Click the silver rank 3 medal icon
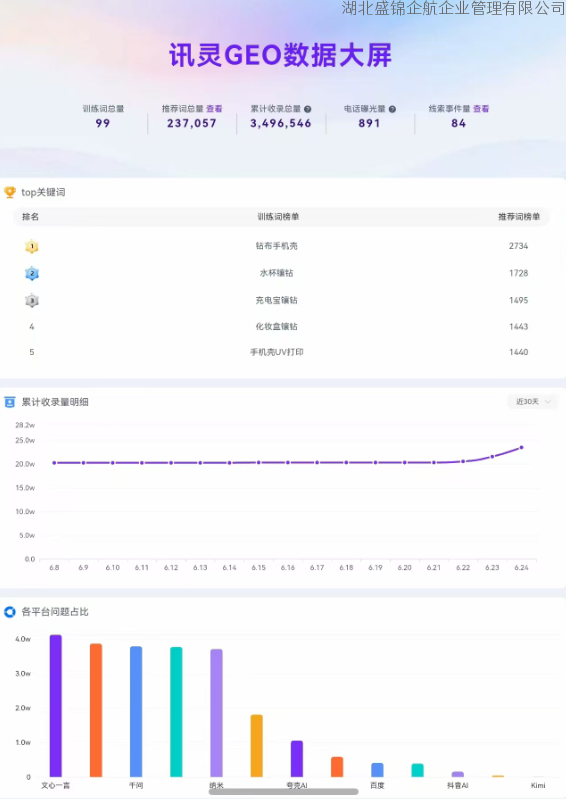Image resolution: width=566 pixels, height=799 pixels. coord(32,301)
